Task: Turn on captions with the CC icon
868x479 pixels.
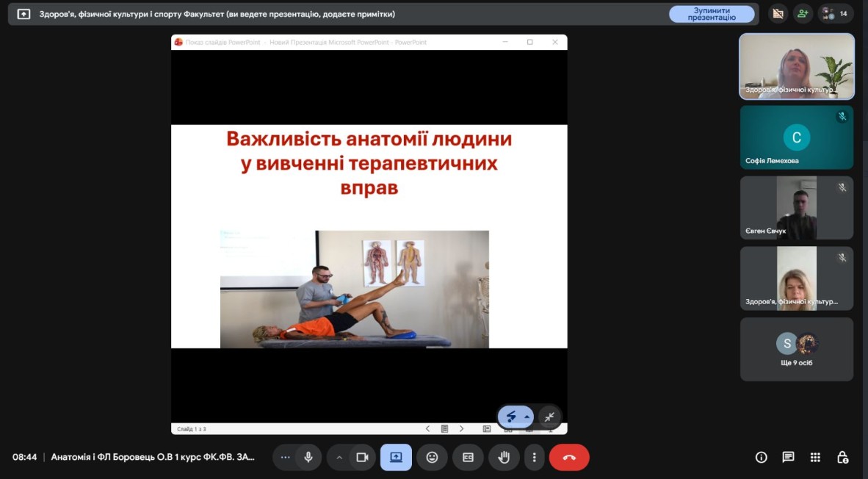Action: coord(468,457)
